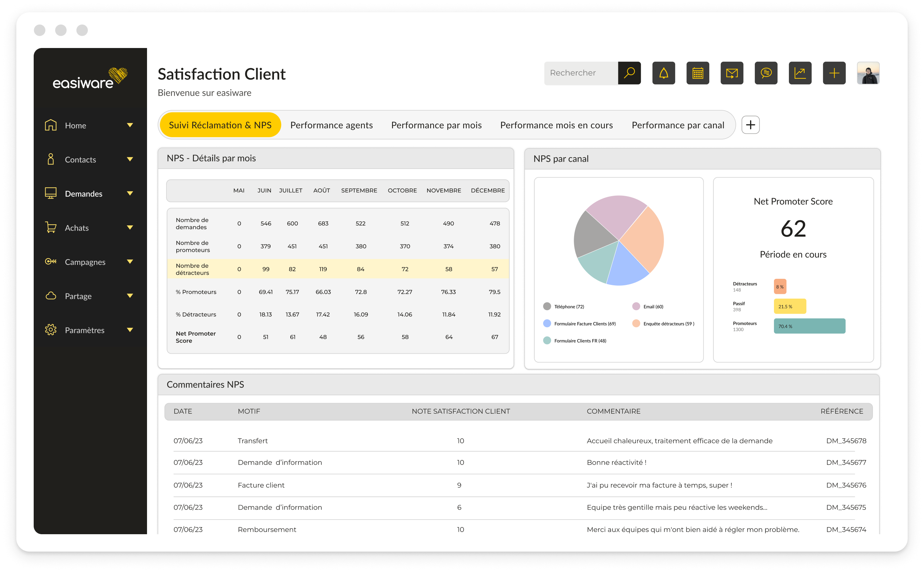Viewport: 924px width, 572px height.
Task: Switch to the Performance agents tab
Action: (x=331, y=125)
